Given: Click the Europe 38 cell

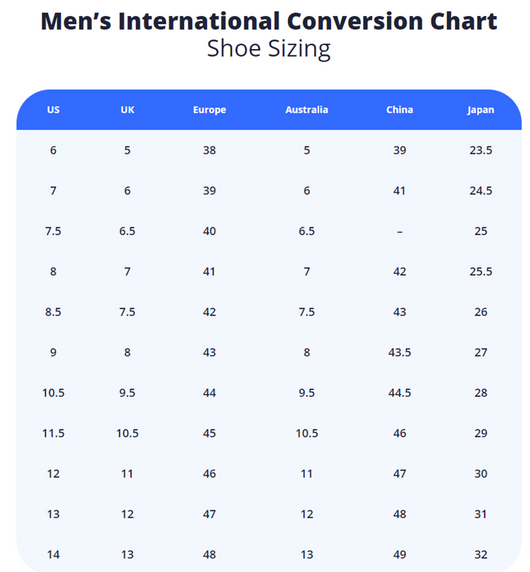Looking at the screenshot, I should (x=209, y=150).
